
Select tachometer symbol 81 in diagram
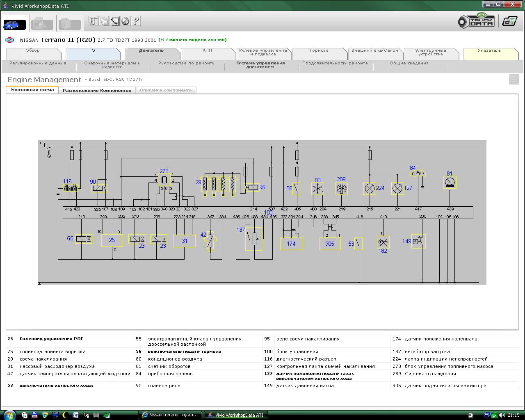point(450,183)
